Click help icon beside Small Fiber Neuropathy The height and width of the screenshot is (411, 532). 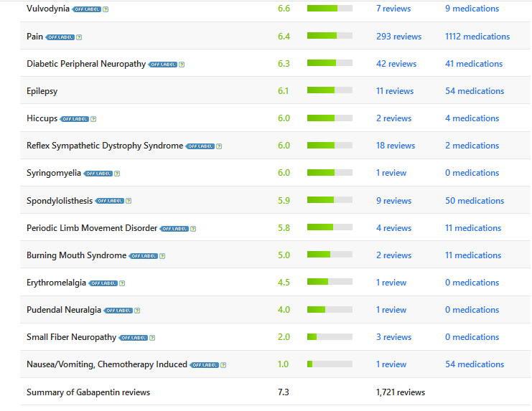pos(152,338)
